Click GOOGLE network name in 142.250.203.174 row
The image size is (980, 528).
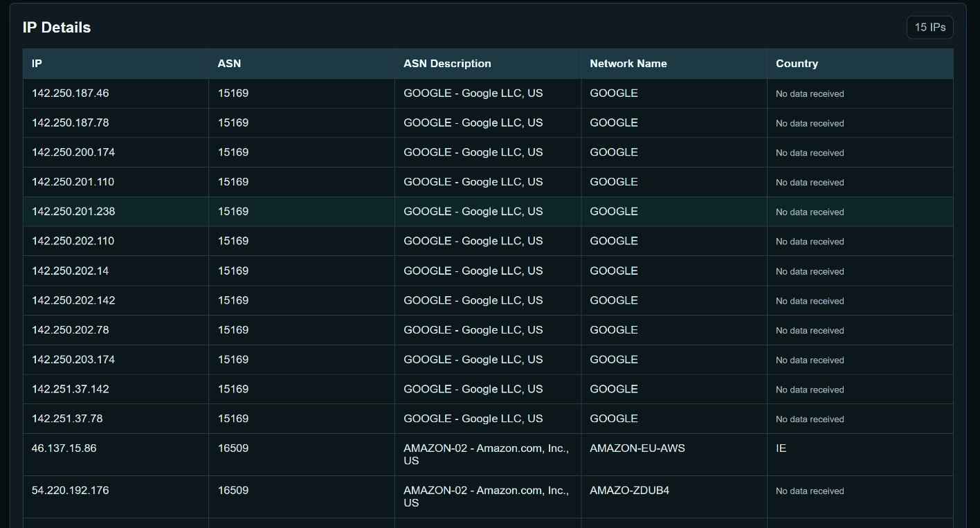tap(614, 360)
